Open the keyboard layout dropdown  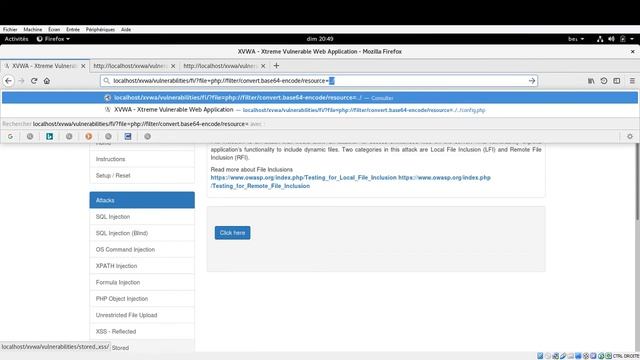pyautogui.click(x=576, y=39)
